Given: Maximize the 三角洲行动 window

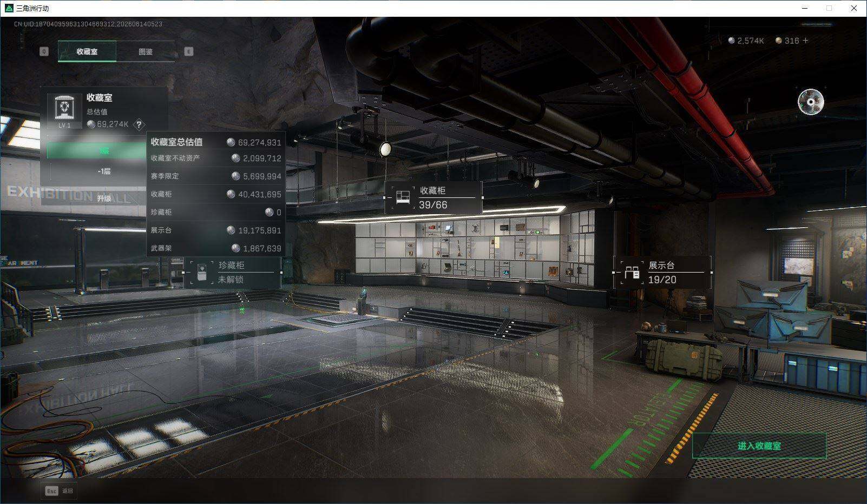Looking at the screenshot, I should coord(829,8).
